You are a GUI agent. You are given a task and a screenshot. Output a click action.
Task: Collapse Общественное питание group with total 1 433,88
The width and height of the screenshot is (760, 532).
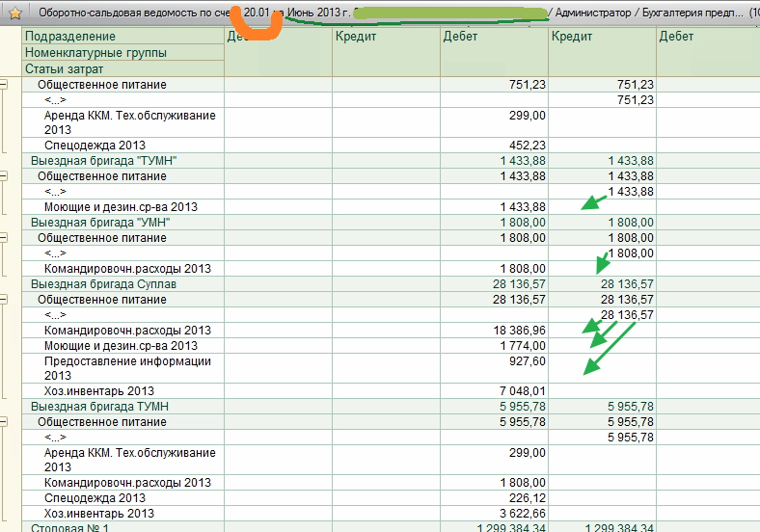click(x=4, y=176)
